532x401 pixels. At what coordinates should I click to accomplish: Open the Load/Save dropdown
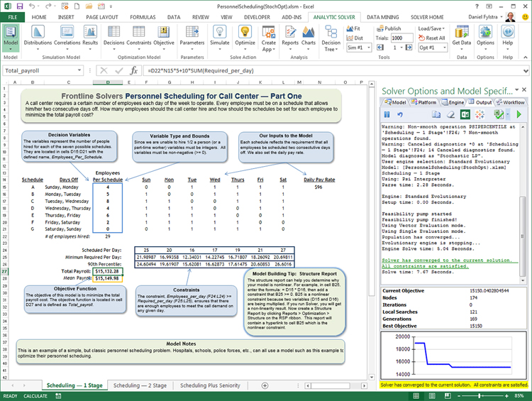click(x=431, y=28)
